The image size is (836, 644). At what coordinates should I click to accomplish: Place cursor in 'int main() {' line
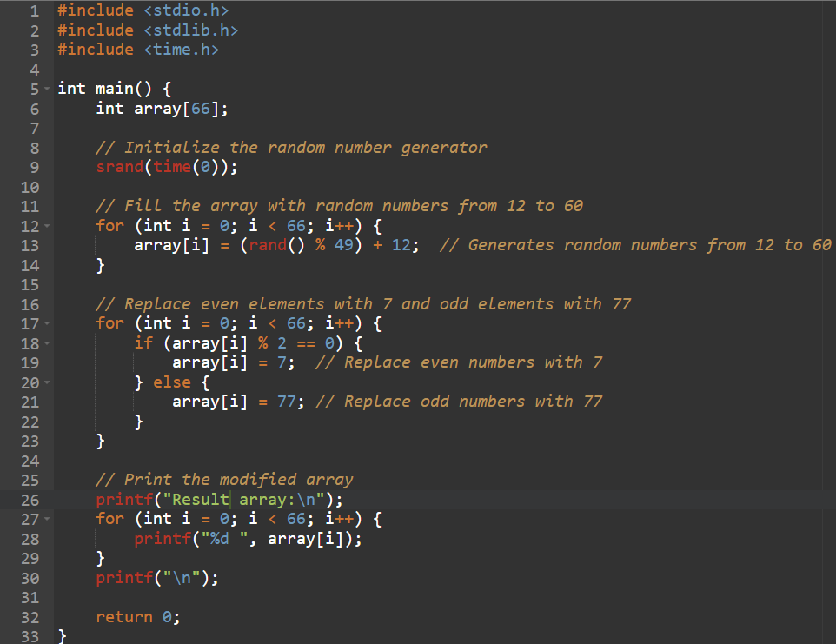point(114,89)
